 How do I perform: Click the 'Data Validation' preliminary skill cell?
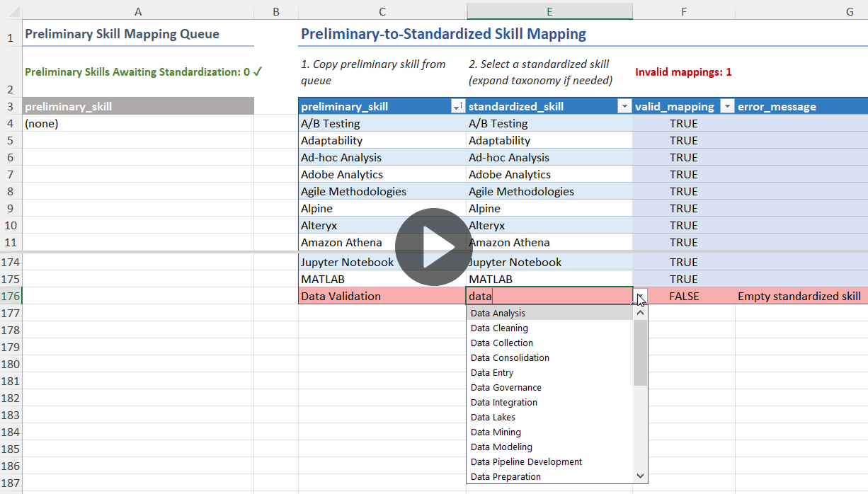[x=382, y=296]
